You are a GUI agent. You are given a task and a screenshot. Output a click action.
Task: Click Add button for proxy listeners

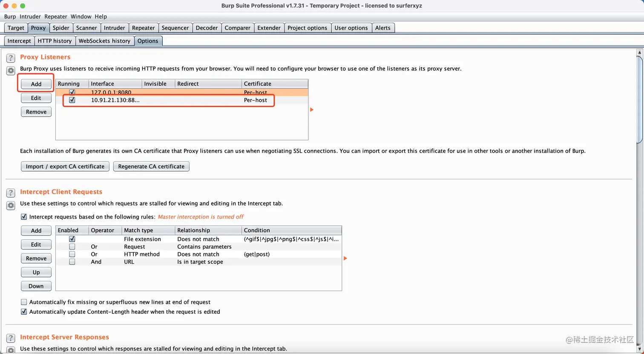36,84
